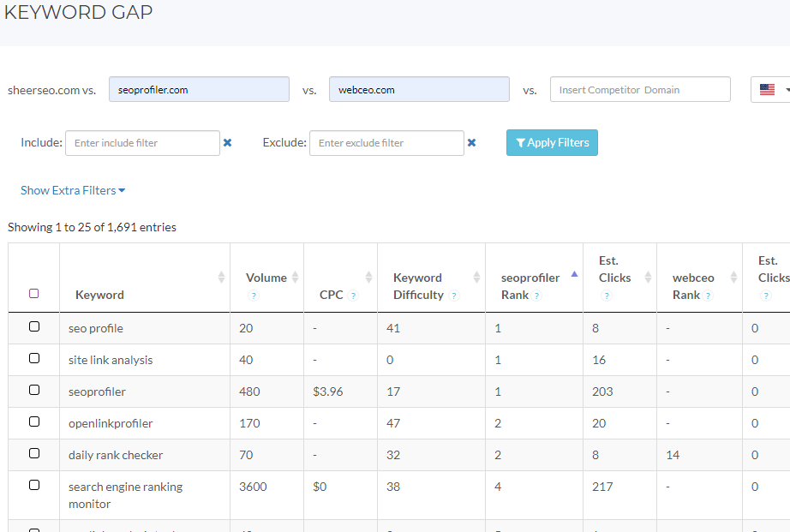790x532 pixels.
Task: Click the Exclude filter input
Action: [386, 143]
